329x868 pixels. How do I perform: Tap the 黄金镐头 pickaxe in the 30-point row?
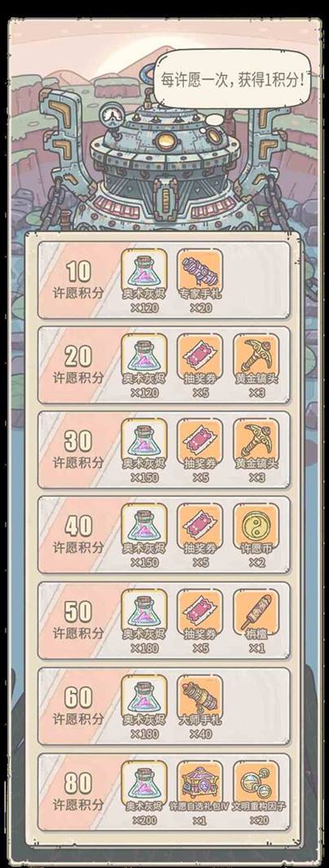256,441
